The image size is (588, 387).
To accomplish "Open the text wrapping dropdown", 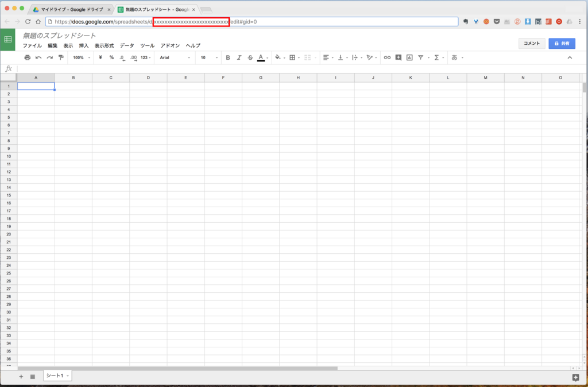I will (357, 58).
